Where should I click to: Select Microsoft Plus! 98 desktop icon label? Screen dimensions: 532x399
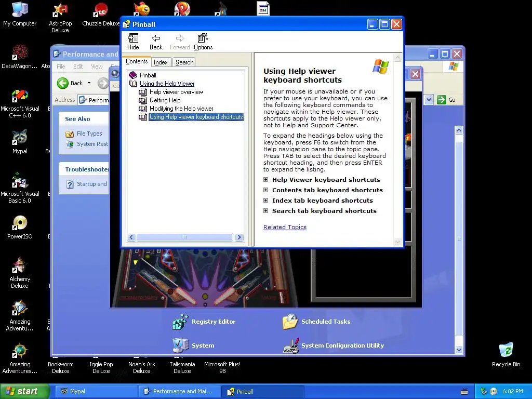222,367
